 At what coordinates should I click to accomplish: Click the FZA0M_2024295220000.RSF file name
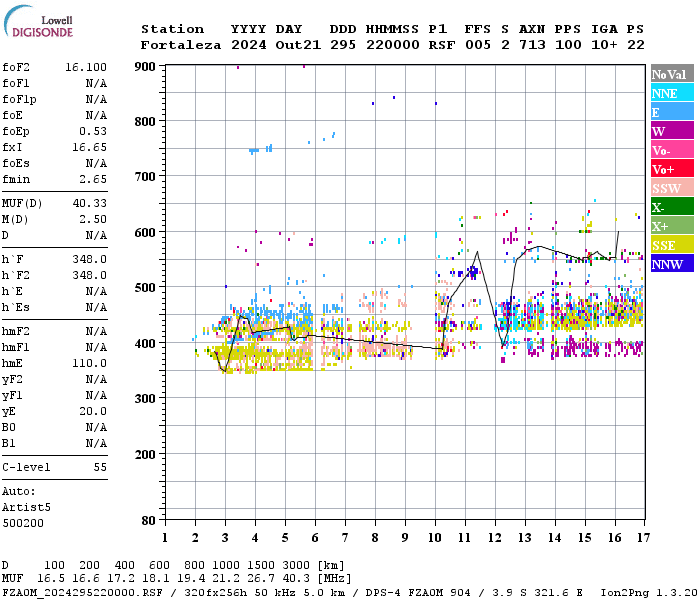tap(82, 592)
